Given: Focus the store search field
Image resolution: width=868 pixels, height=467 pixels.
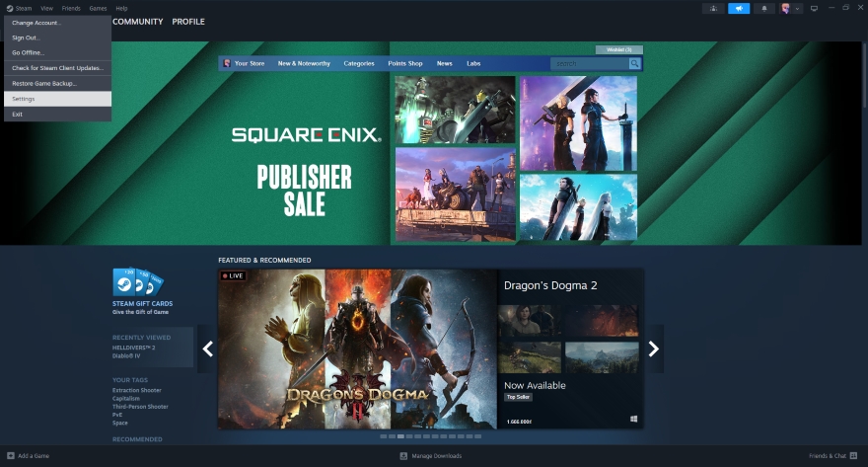Looking at the screenshot, I should 590,64.
